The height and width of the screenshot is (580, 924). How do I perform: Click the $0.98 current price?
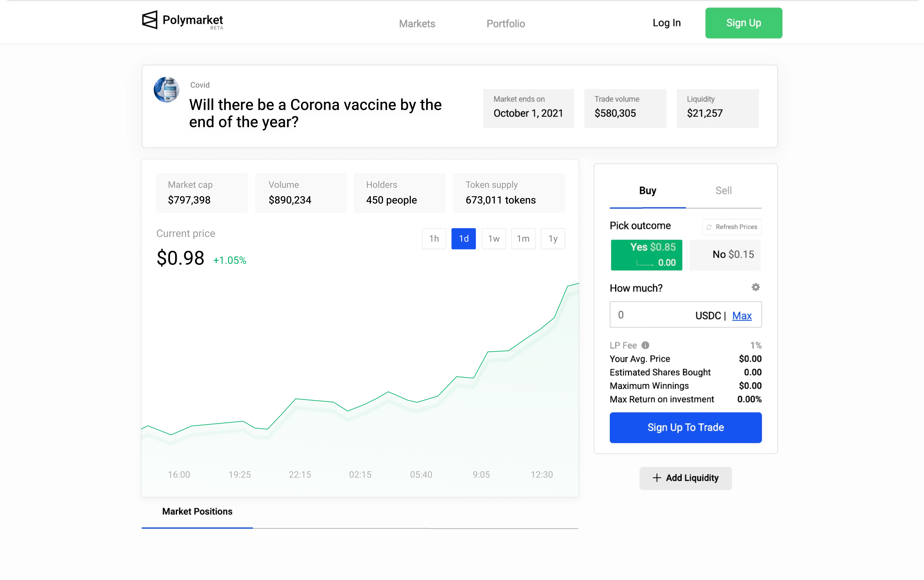[x=180, y=258]
